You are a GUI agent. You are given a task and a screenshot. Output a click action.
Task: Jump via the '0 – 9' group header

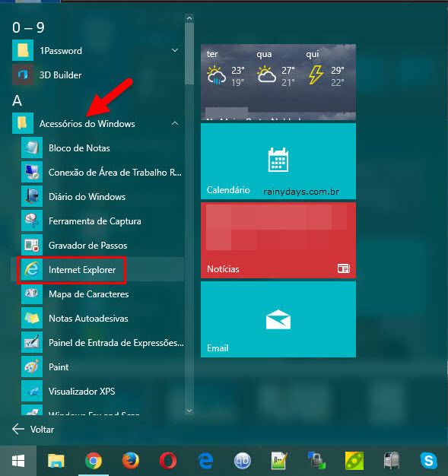[x=29, y=27]
